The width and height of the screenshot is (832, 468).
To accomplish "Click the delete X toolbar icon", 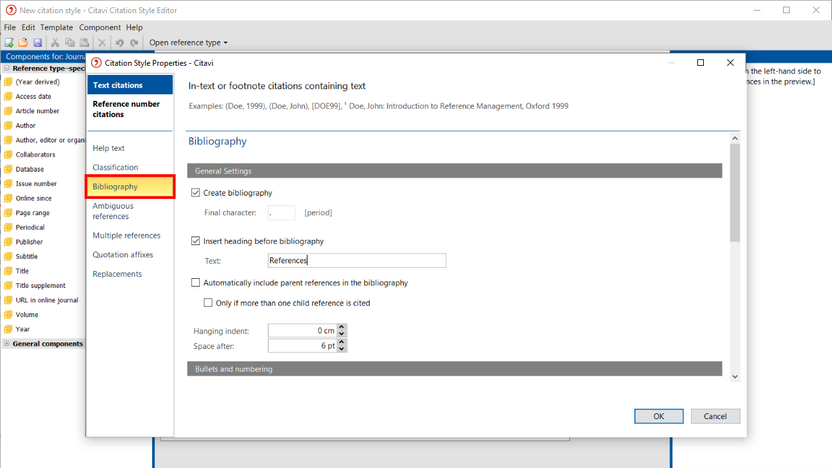I will [102, 42].
